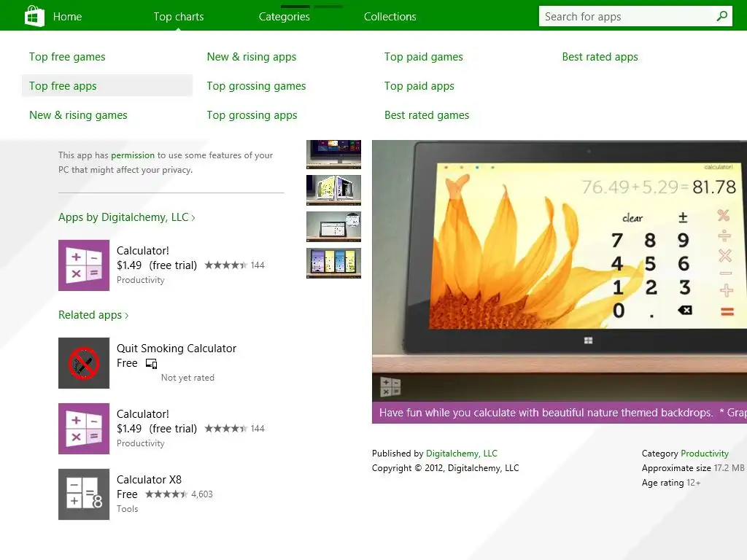
Task: Select the second screenshot thumbnail
Action: pyautogui.click(x=333, y=190)
